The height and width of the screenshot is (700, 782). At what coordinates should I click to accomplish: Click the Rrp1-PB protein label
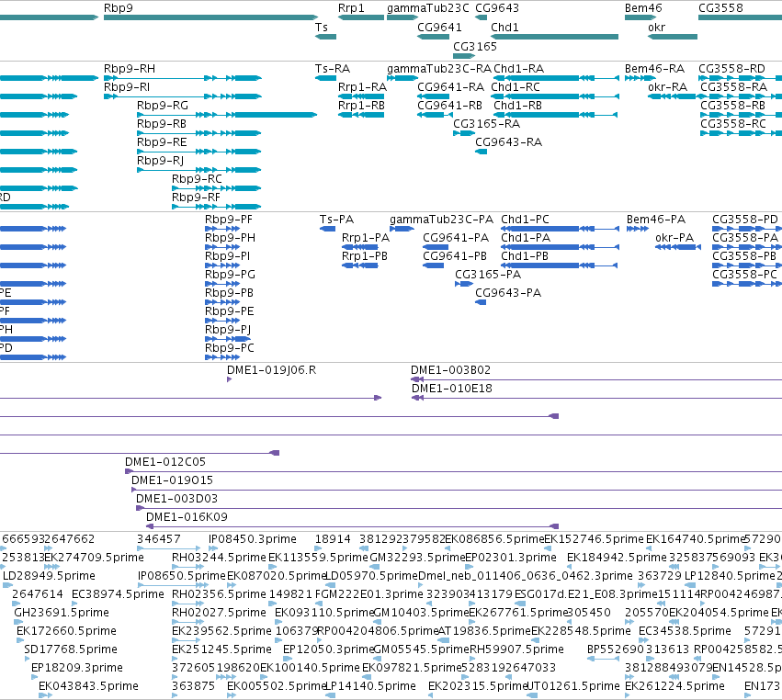point(365,256)
